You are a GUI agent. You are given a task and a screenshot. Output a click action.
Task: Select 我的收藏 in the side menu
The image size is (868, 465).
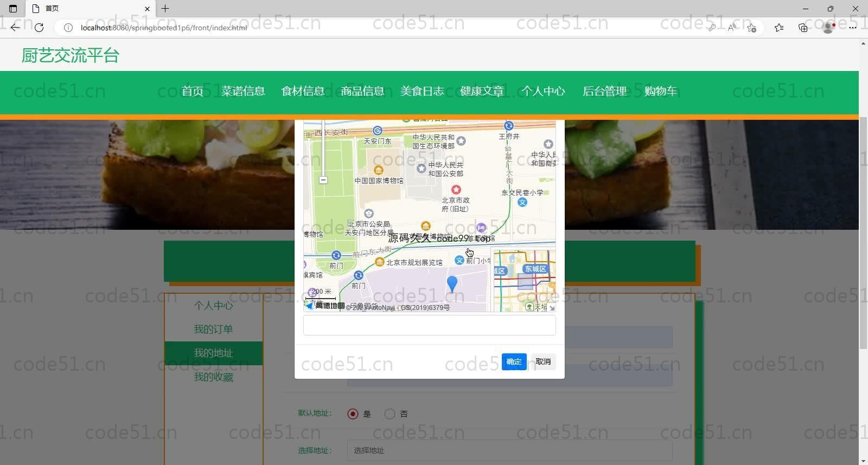(x=214, y=377)
